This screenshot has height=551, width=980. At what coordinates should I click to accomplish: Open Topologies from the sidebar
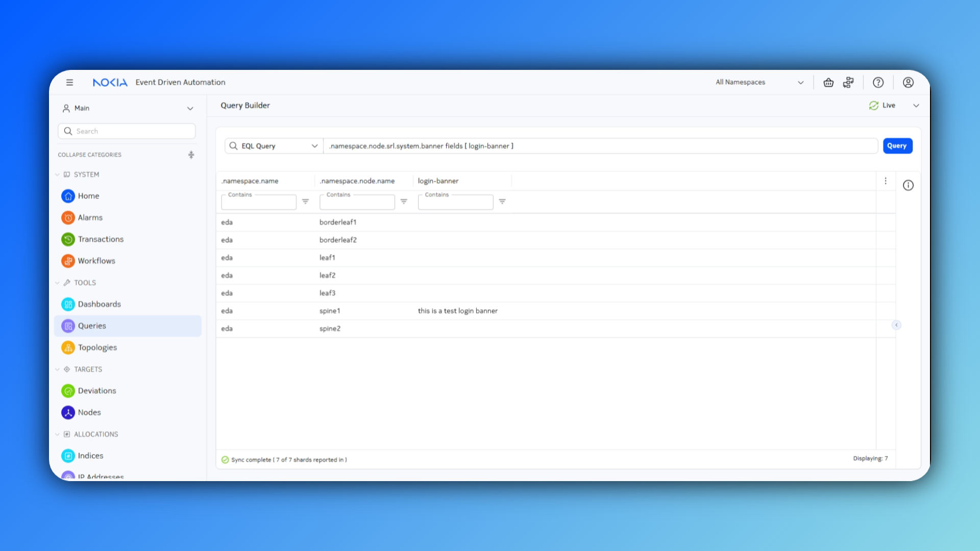[x=97, y=347]
